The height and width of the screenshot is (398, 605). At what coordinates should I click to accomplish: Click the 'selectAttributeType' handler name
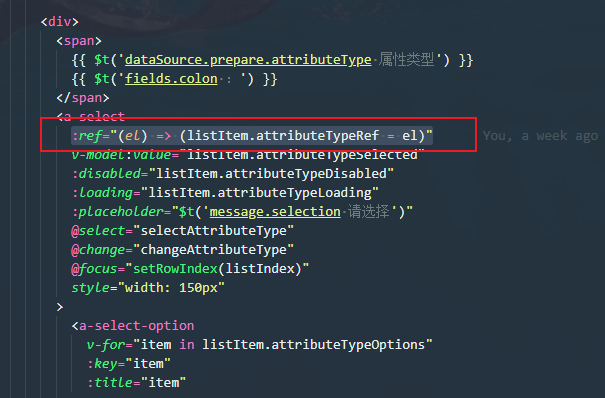(213, 231)
